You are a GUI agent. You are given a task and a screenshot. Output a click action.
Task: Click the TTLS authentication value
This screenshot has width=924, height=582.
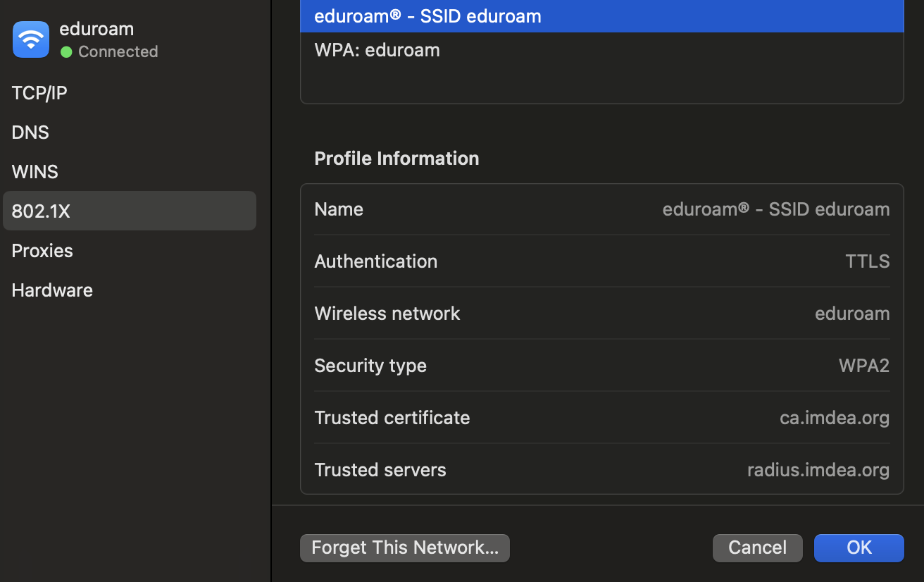tap(868, 261)
